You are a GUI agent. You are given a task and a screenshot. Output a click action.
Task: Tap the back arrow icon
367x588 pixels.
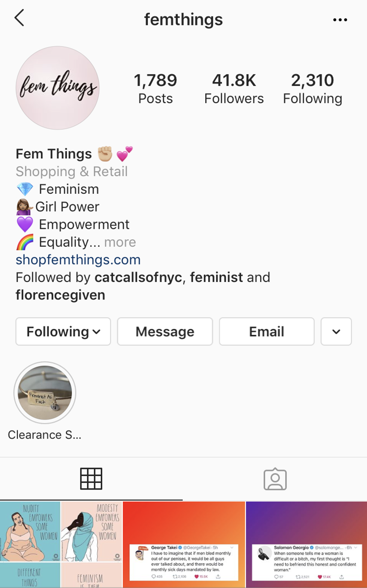(x=19, y=18)
